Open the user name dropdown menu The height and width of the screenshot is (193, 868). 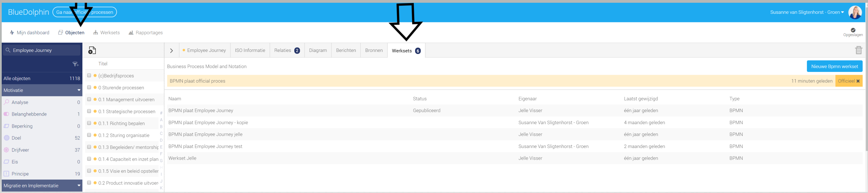point(807,12)
